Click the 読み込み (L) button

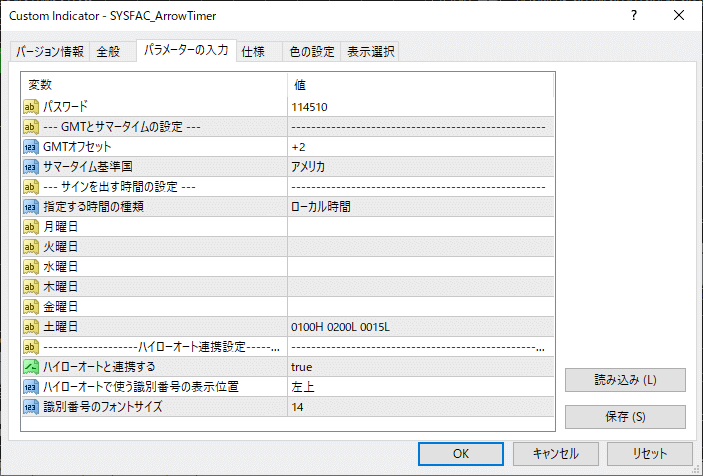[x=625, y=380]
